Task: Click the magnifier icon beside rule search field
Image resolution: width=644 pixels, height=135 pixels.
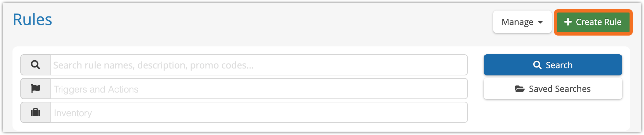Action: click(35, 65)
